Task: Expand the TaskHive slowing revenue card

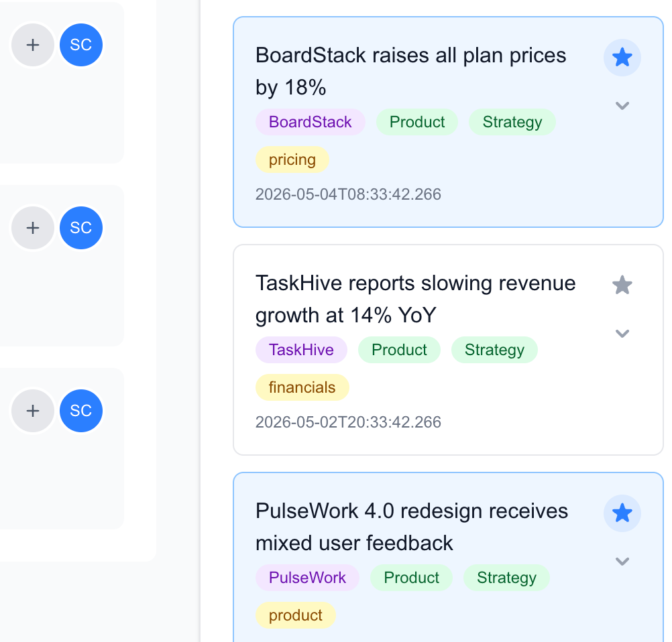Action: (x=622, y=333)
